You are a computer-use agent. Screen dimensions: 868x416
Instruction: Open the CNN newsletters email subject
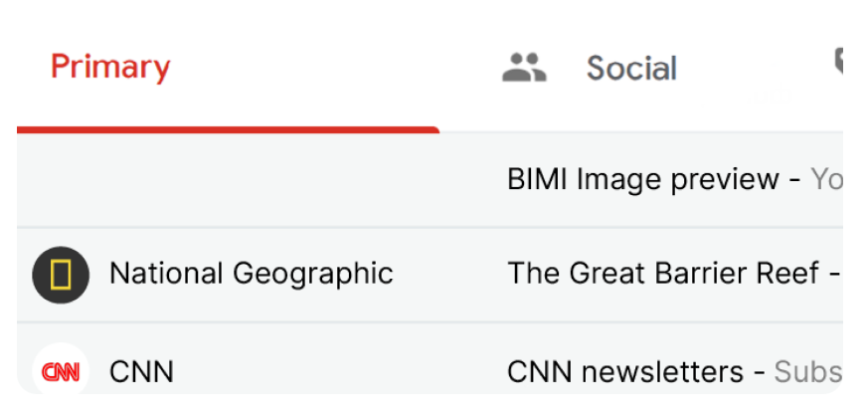pos(625,371)
